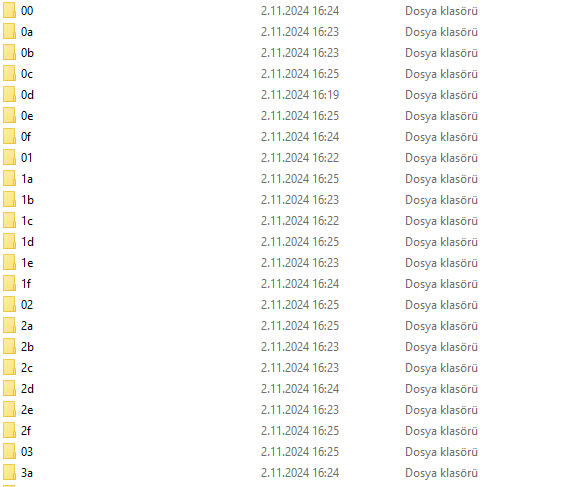574x487 pixels.
Task: Click the 0d folder icon
Action: pos(10,94)
